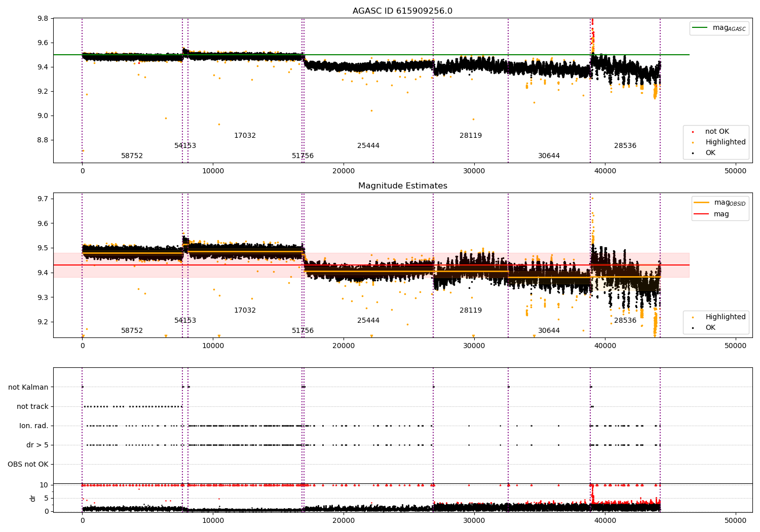Click the 40000 x-axis tick under bottom plot

(x=604, y=520)
